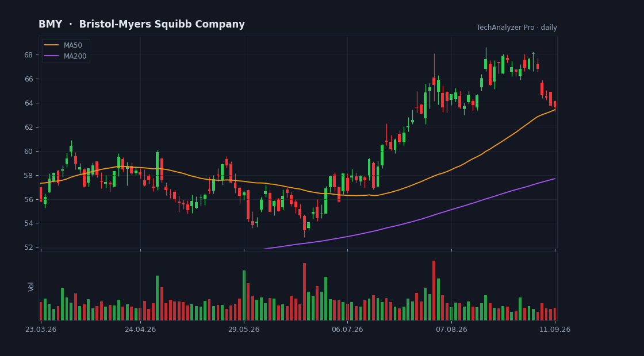Click the 06.07.26 date label
644x356 pixels.
347,330
